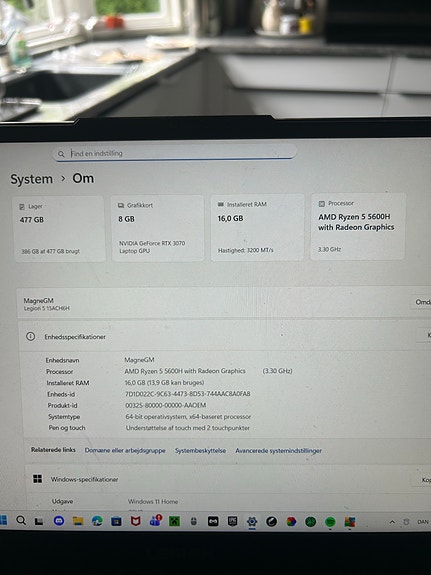
Task: Launch Minecraft green creeper icon
Action: (x=174, y=521)
